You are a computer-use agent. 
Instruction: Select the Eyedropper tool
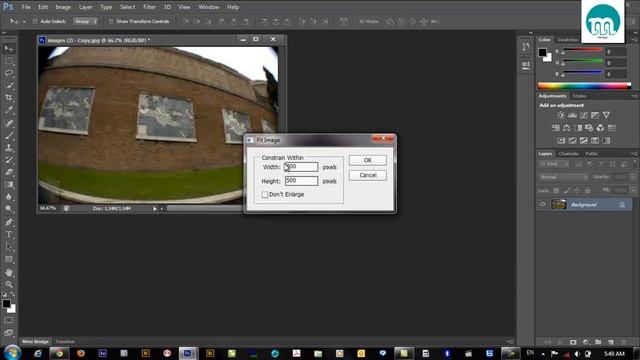(9, 110)
